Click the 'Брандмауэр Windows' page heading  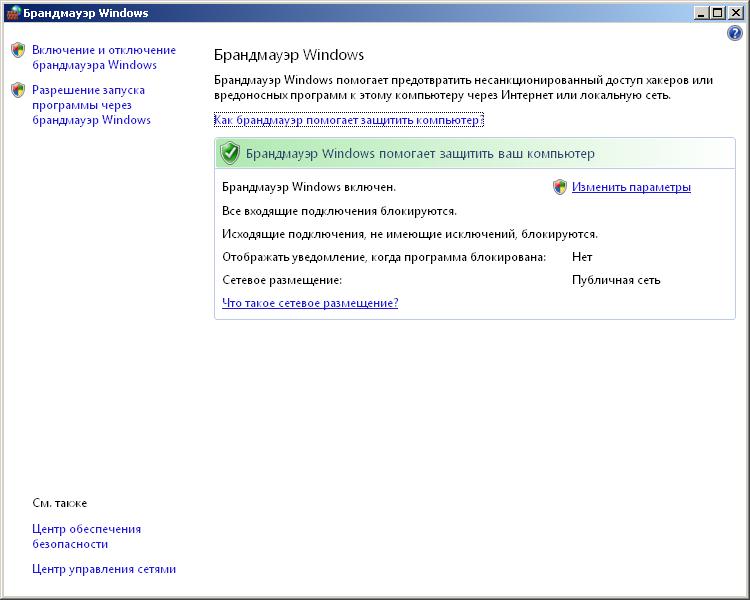pos(289,55)
